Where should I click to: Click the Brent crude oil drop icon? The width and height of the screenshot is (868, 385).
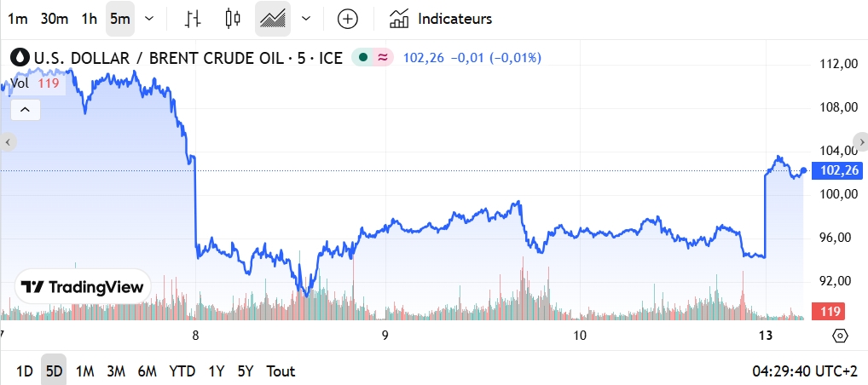point(20,58)
